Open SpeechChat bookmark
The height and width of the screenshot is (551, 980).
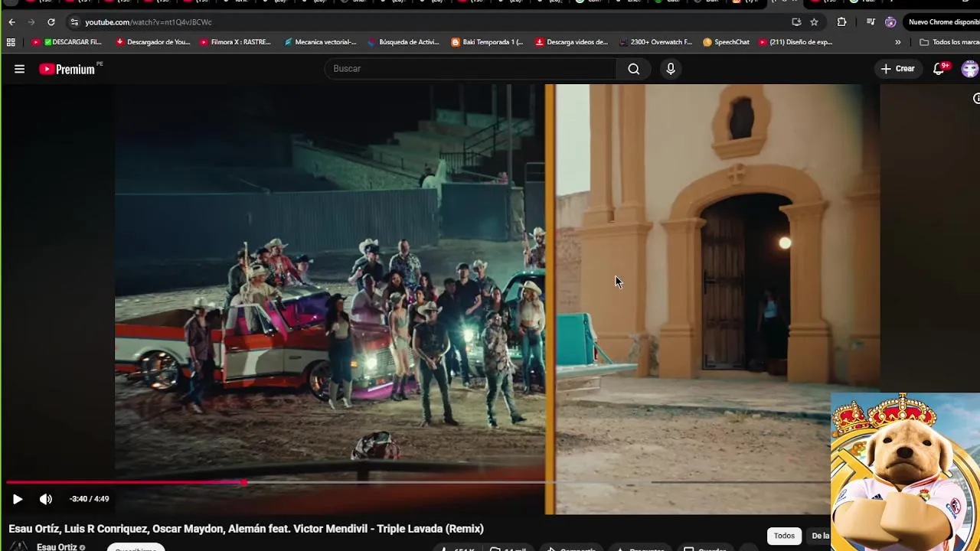click(x=726, y=42)
